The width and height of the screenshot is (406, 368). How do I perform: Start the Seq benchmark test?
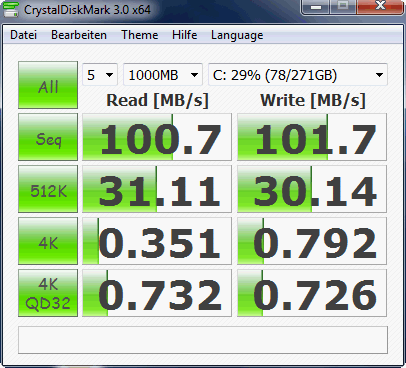(x=48, y=137)
